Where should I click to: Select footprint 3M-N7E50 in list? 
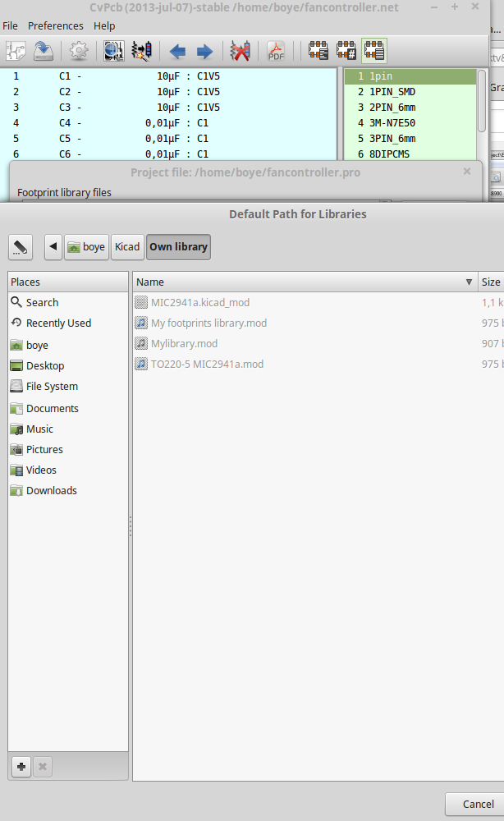tap(410, 123)
